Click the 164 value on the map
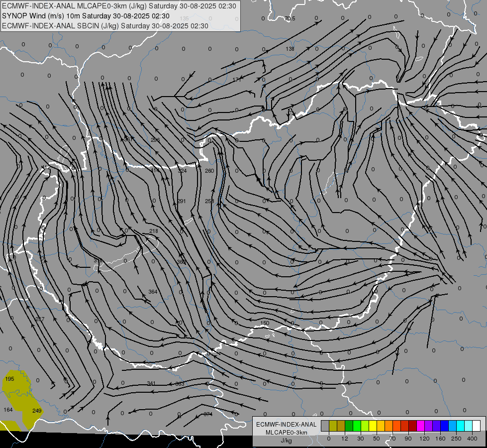This screenshot has height=448, width=487. click(8, 410)
